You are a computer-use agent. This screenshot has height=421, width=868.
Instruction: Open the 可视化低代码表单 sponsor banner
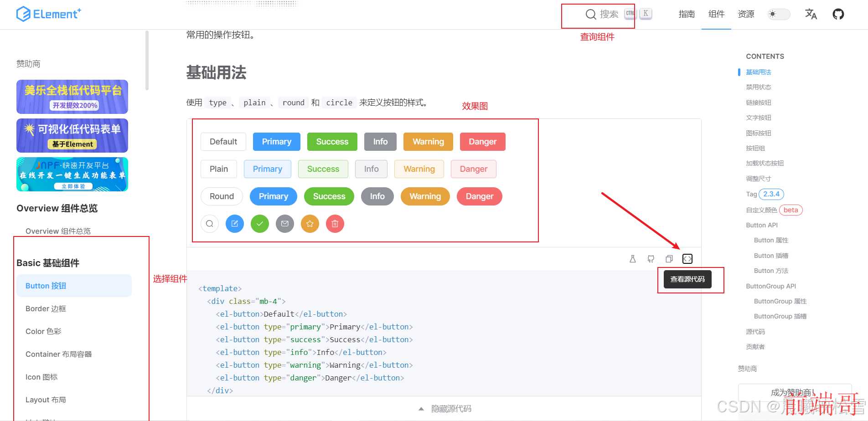point(72,135)
